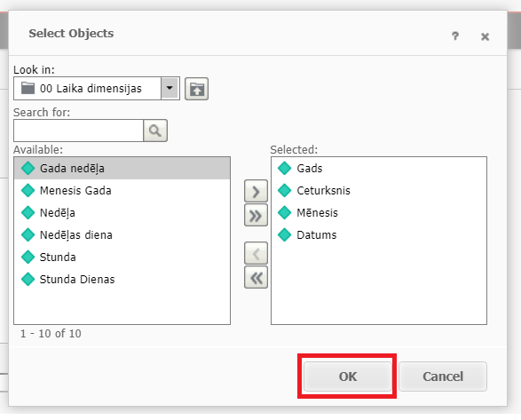Click the go up one folder icon

pyautogui.click(x=196, y=89)
